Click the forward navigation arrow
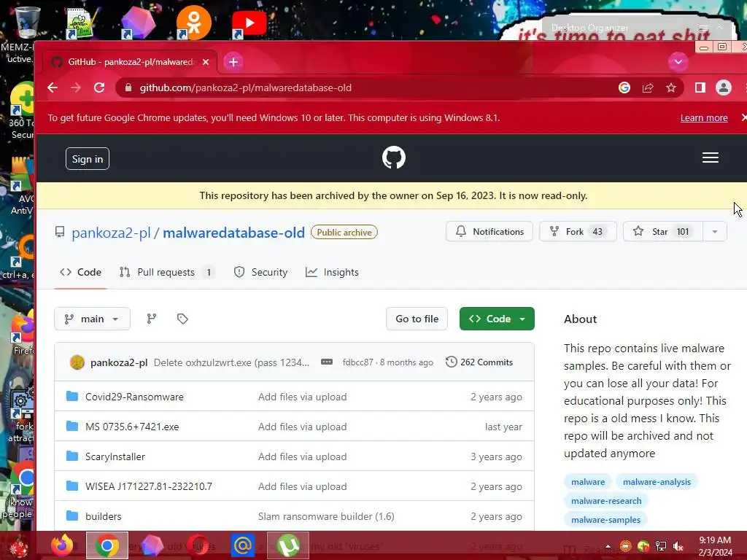747x560 pixels. coord(76,87)
